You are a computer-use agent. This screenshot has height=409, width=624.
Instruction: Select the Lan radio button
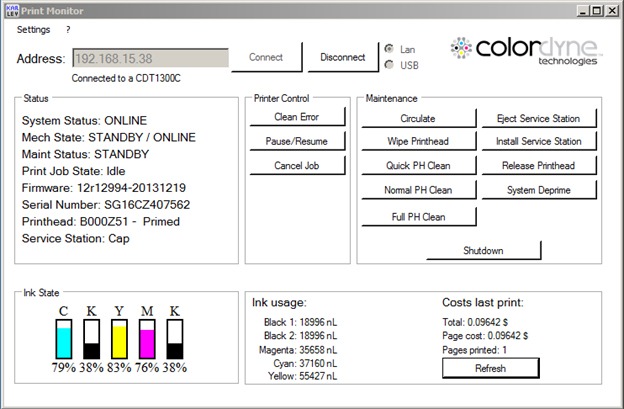[389, 49]
